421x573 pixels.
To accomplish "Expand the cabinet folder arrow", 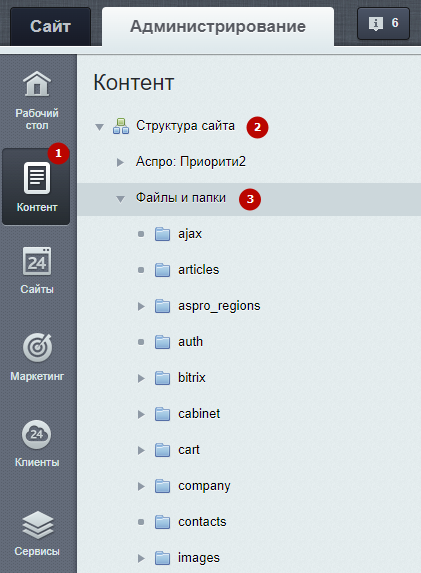I will [141, 414].
